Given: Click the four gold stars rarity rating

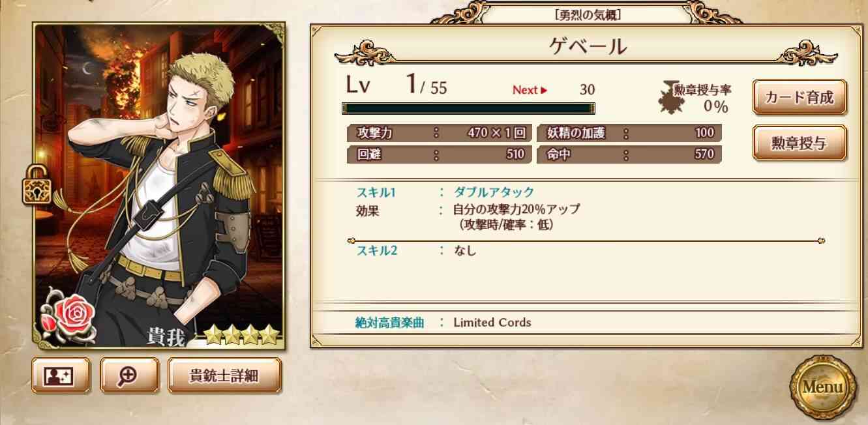Looking at the screenshot, I should (242, 336).
